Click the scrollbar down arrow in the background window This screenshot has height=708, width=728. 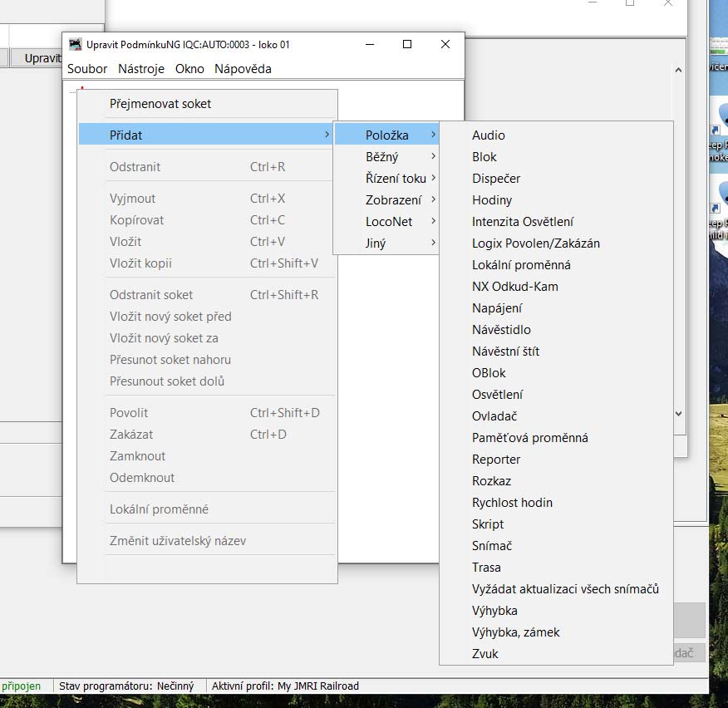(678, 413)
